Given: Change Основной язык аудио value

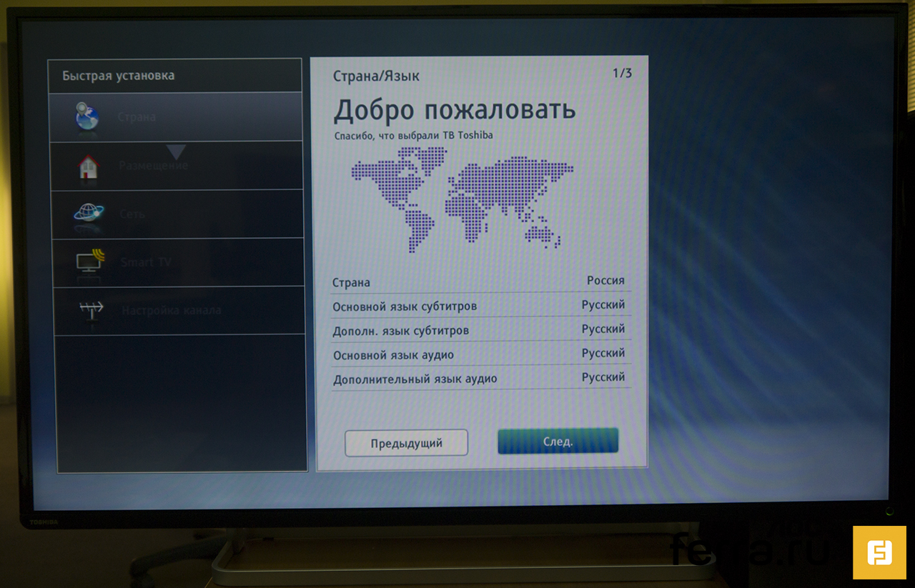Looking at the screenshot, I should pos(603,354).
